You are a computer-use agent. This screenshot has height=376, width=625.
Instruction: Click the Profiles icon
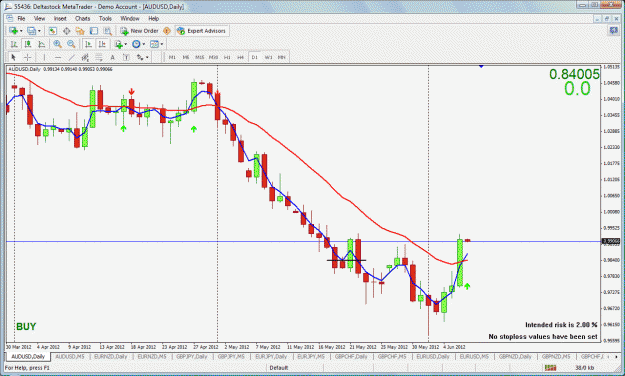coord(31,31)
